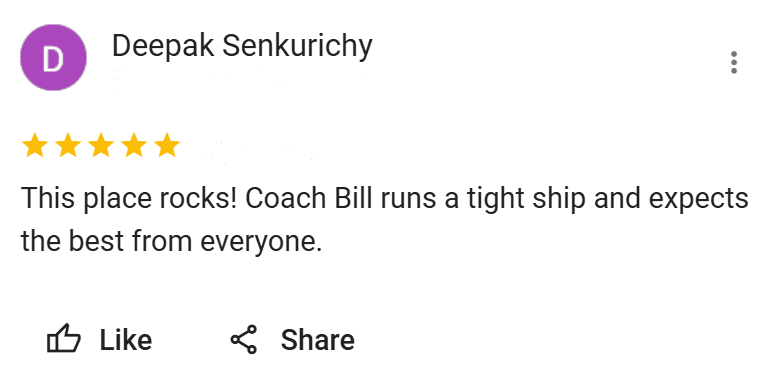Screen dimensions: 780x391
Task: Click the review text starting 'This place rocks!'
Action: pos(385,219)
